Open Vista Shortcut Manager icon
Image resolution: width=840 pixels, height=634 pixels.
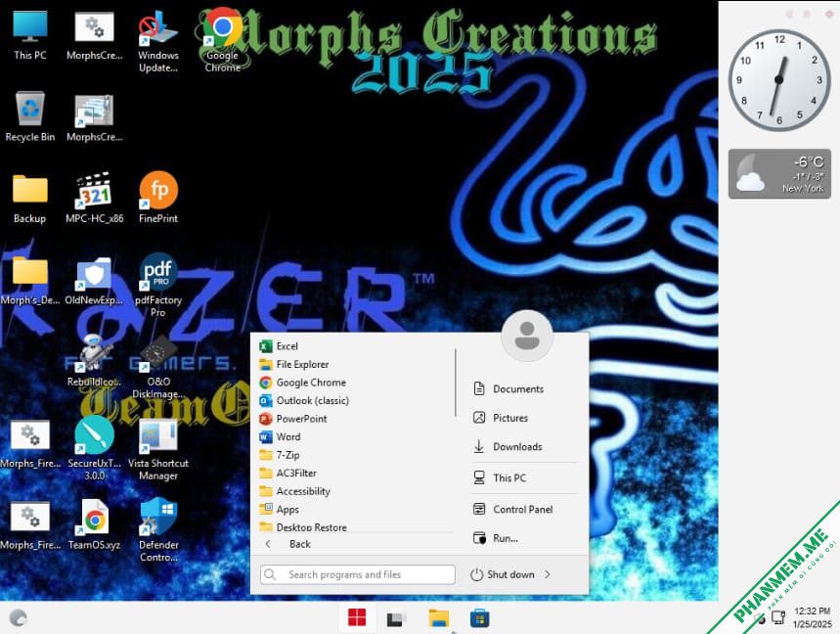click(158, 449)
